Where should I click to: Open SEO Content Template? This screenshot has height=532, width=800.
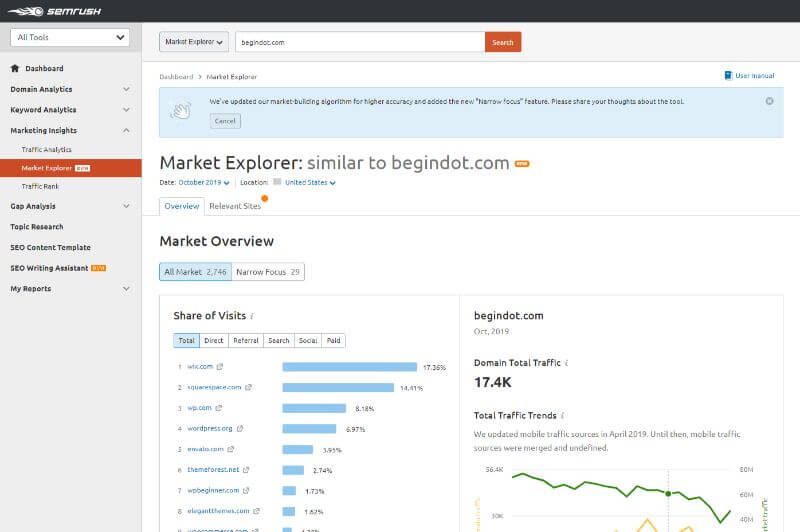[51, 247]
